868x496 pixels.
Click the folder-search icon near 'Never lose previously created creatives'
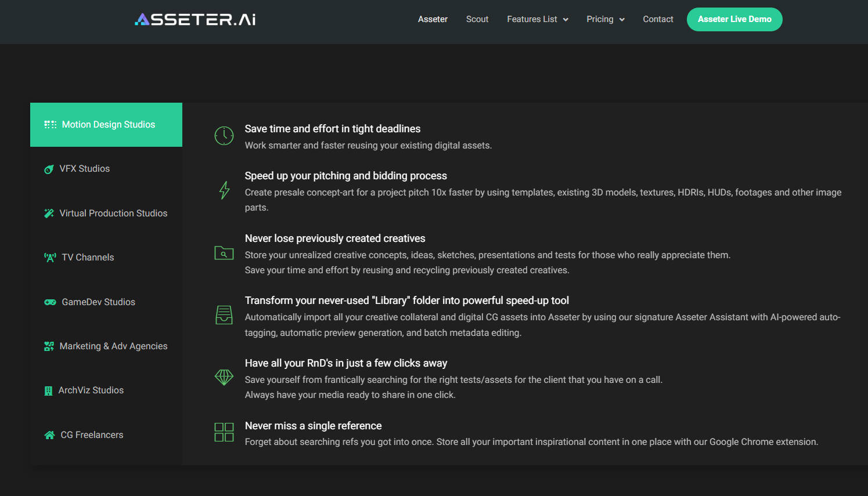(224, 253)
